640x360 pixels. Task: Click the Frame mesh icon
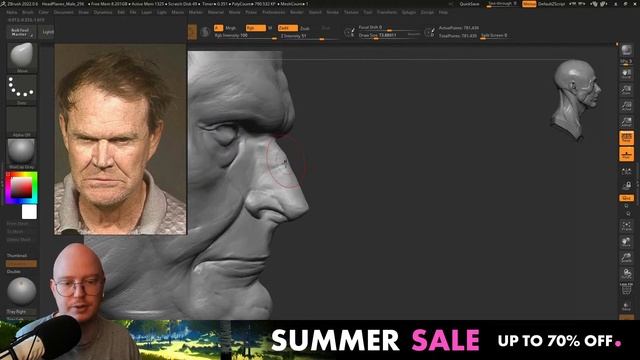[626, 226]
